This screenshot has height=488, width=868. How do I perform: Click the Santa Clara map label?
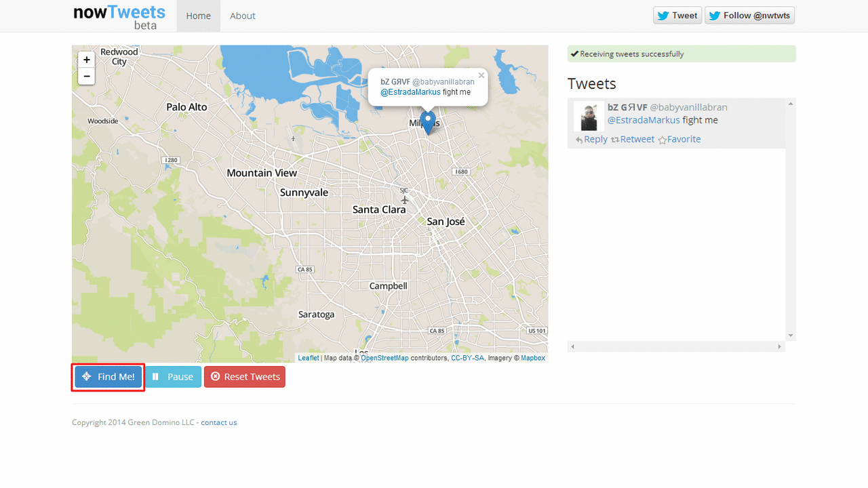pos(379,209)
